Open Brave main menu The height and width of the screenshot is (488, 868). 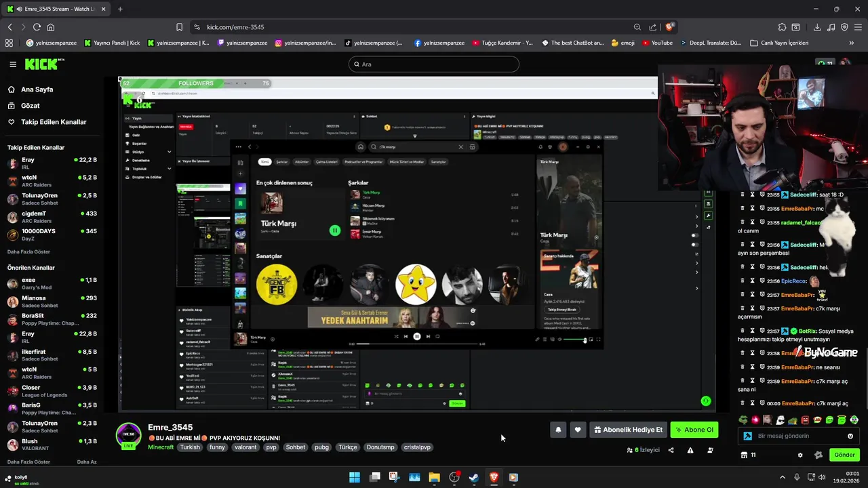point(858,27)
